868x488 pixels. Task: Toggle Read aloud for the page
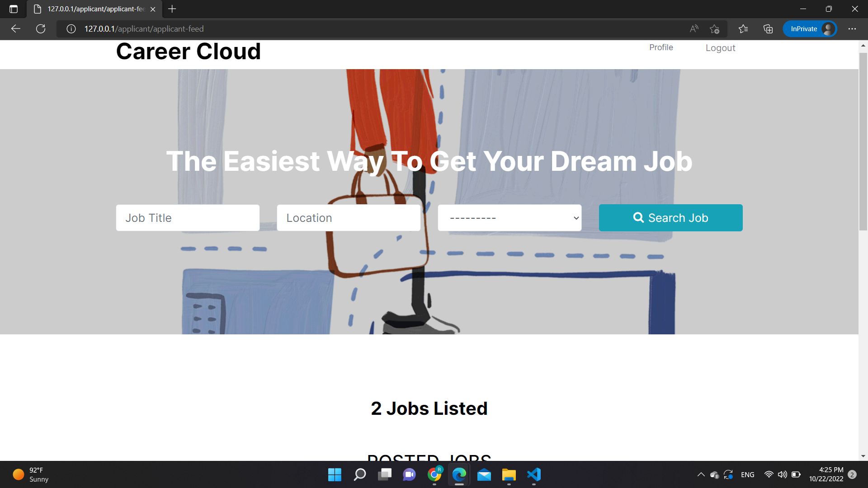click(x=694, y=28)
